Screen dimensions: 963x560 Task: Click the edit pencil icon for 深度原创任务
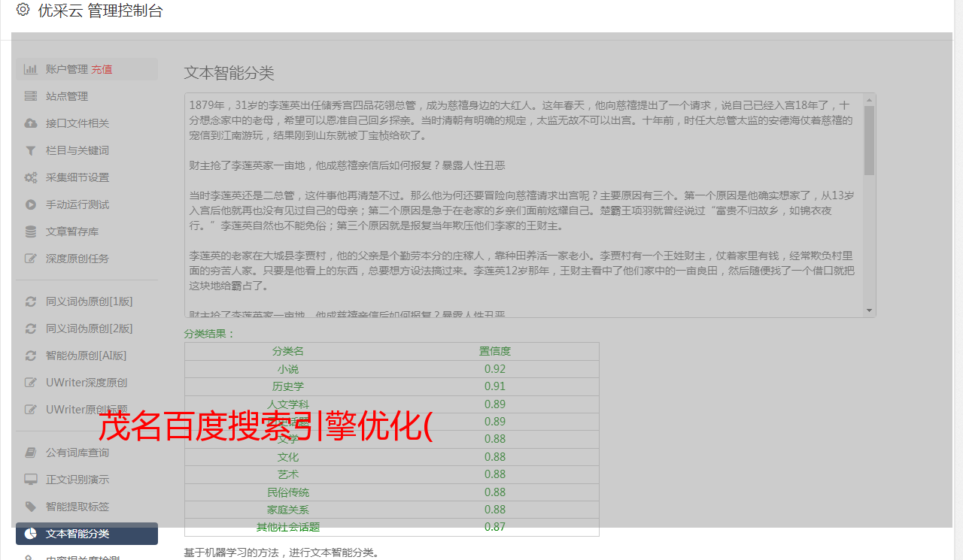pyautogui.click(x=31, y=259)
